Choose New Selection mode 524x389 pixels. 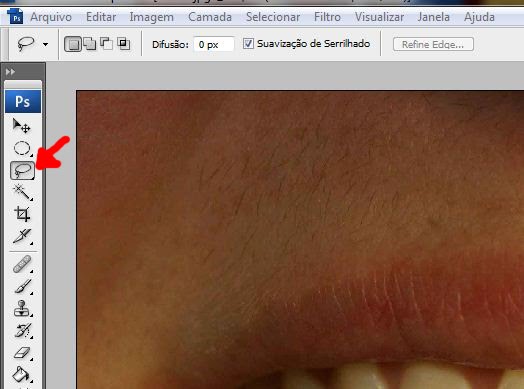pos(73,44)
